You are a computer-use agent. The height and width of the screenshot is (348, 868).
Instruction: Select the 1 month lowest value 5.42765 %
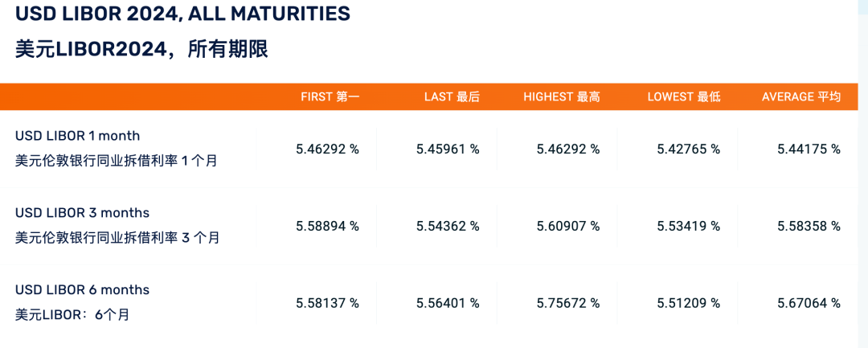click(689, 149)
